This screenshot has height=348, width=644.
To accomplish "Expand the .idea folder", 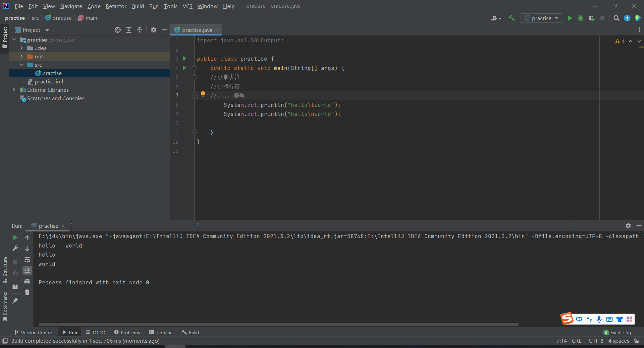I will [x=21, y=48].
